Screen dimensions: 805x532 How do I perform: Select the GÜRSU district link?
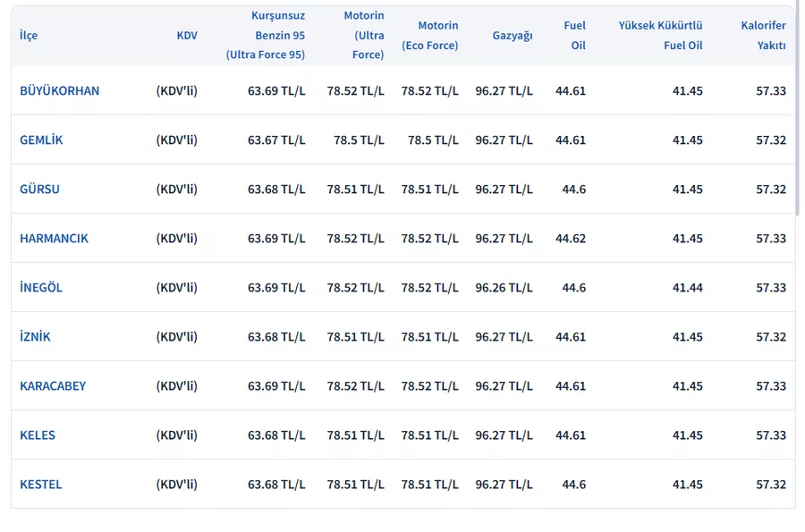39,190
